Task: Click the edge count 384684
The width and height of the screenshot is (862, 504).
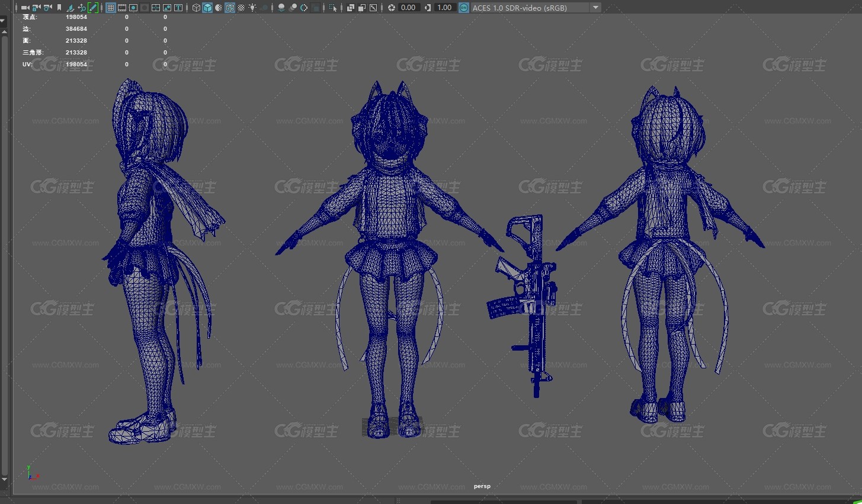Action: pos(76,29)
